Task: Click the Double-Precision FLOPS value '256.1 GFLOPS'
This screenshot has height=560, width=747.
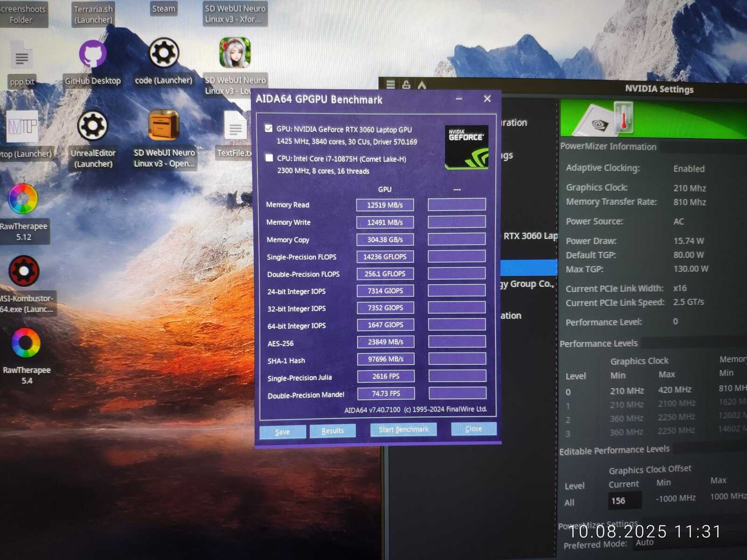Action: [385, 273]
